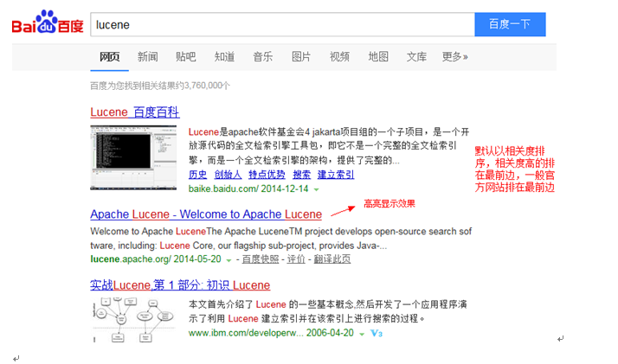This screenshot has height=364, width=618.
Task: Open the Lucene_百度百科 result link
Action: point(135,112)
